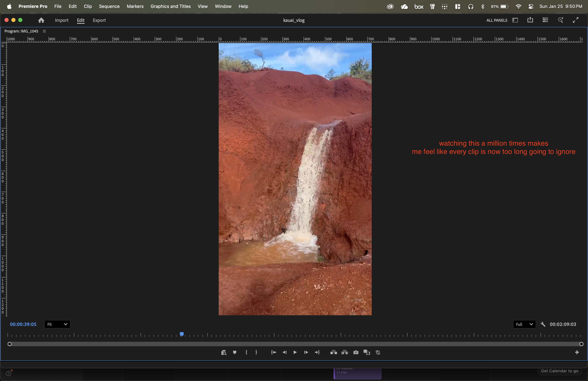Click the Extract button icon
Image resolution: width=588 pixels, height=381 pixels.
tap(345, 352)
